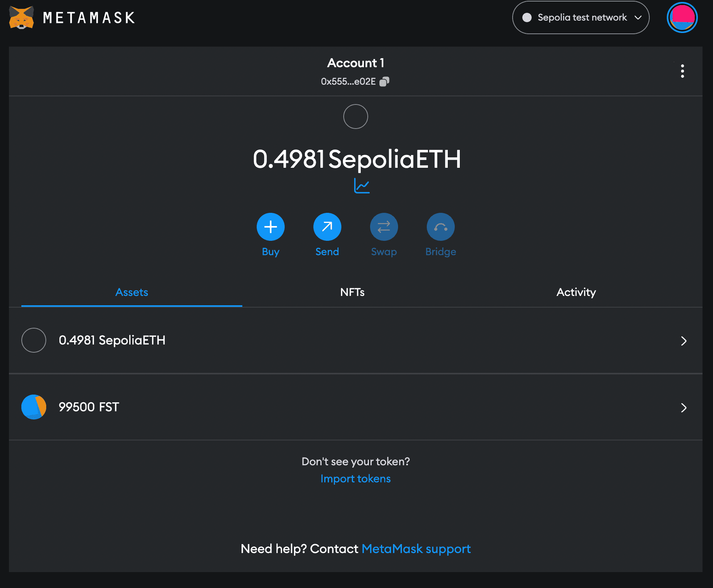Open the portfolio chart icon
The image size is (713, 588).
tap(362, 186)
